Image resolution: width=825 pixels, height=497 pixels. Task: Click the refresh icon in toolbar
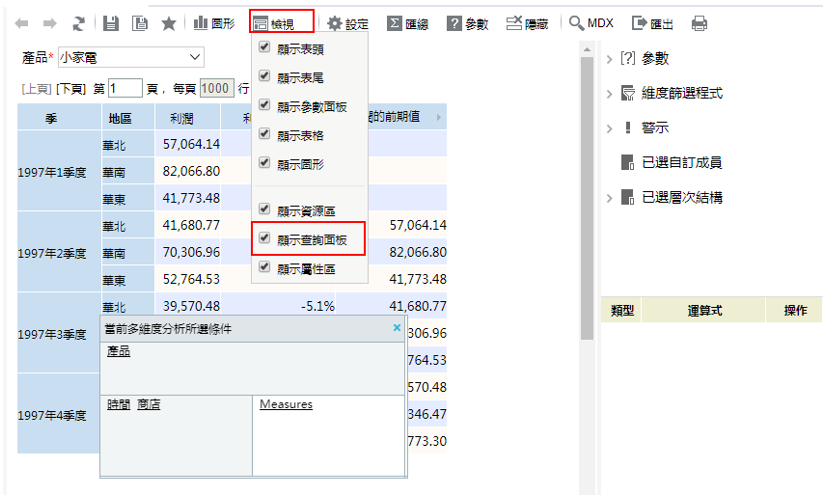pyautogui.click(x=78, y=23)
